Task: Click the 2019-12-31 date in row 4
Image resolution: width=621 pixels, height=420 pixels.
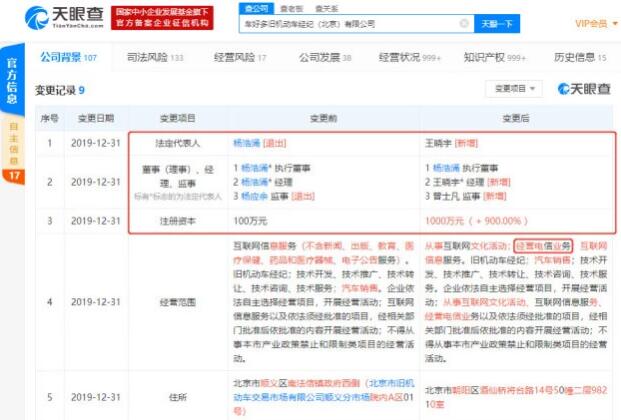Action: 96,302
